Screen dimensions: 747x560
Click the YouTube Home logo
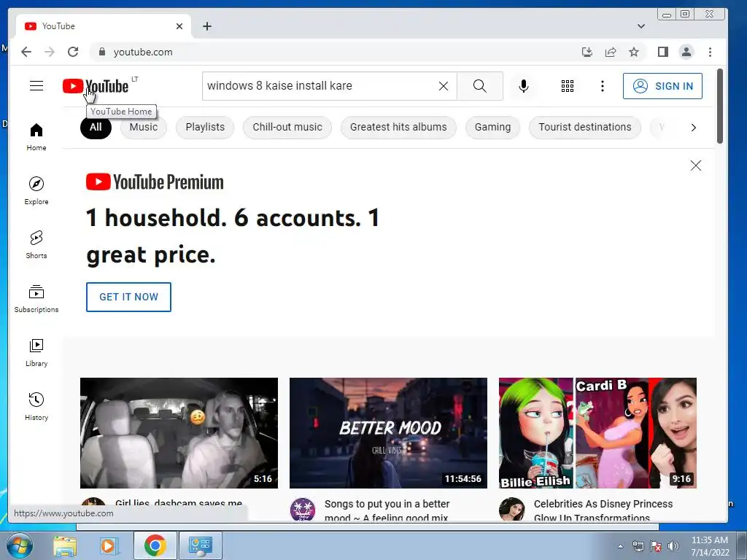pyautogui.click(x=96, y=86)
